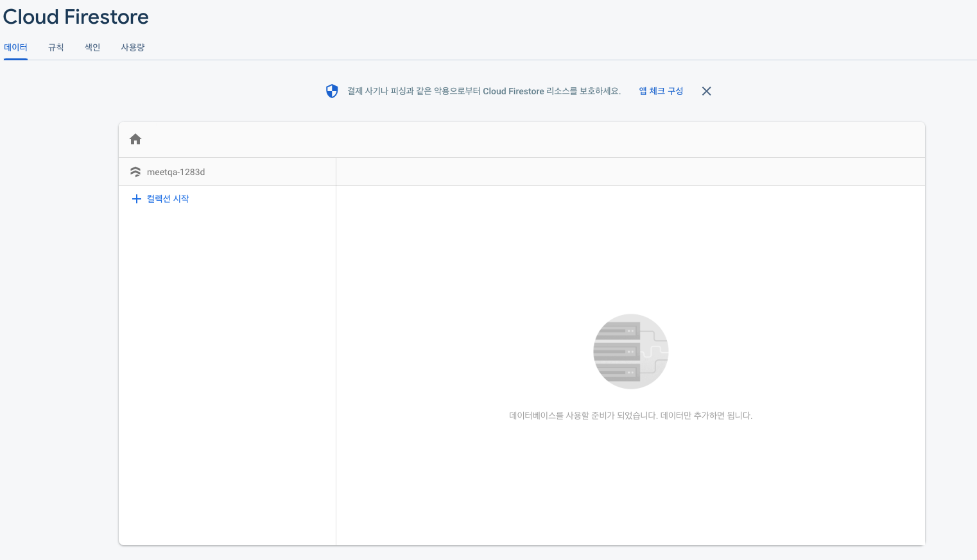Click the empty database server illustration

[631, 352]
